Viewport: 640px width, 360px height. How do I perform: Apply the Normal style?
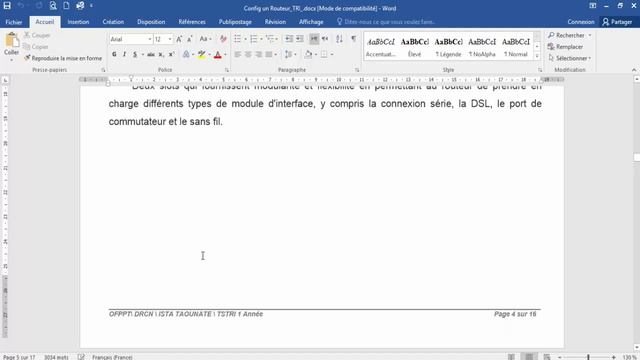(516, 47)
